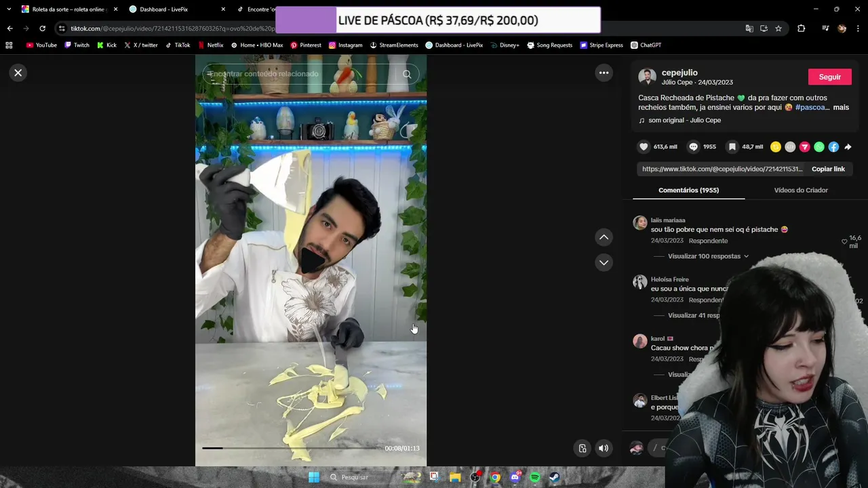
Task: Toggle the auto-scroll icon next to volume
Action: click(583, 448)
